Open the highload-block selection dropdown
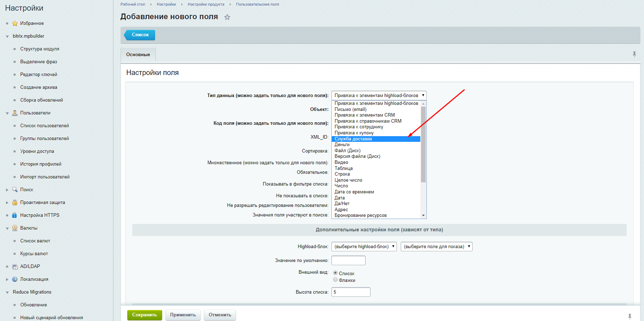Screen dimensions: 644x321 (x=364, y=247)
